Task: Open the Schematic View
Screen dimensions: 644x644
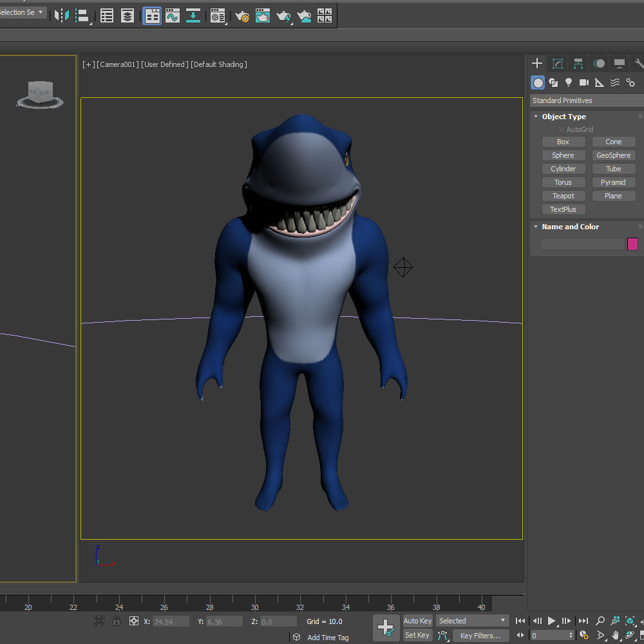Action: pos(193,16)
